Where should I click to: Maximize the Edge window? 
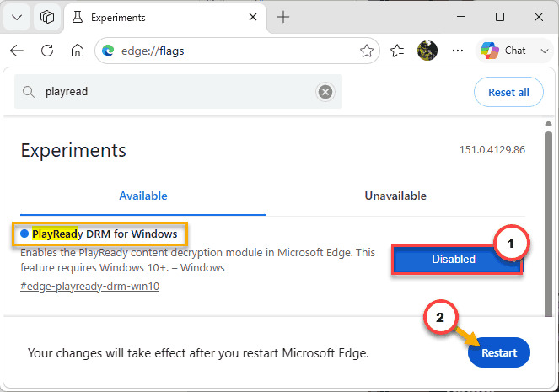coord(500,17)
